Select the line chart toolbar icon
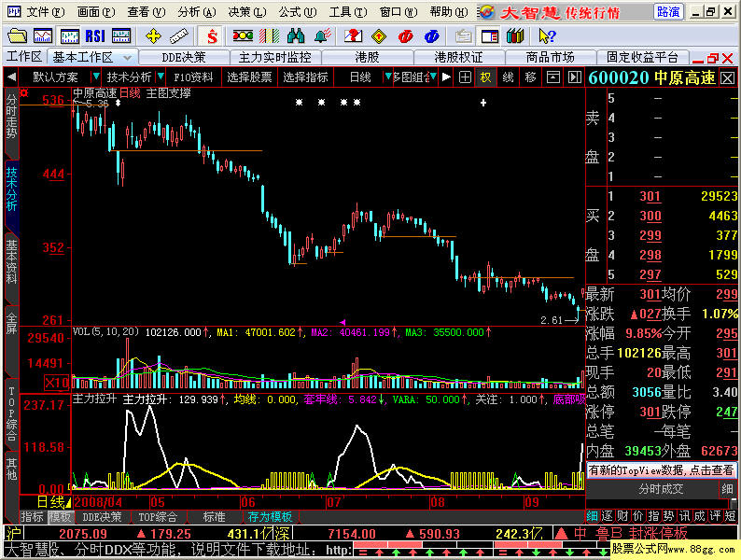The height and width of the screenshot is (560, 741). pyautogui.click(x=43, y=35)
